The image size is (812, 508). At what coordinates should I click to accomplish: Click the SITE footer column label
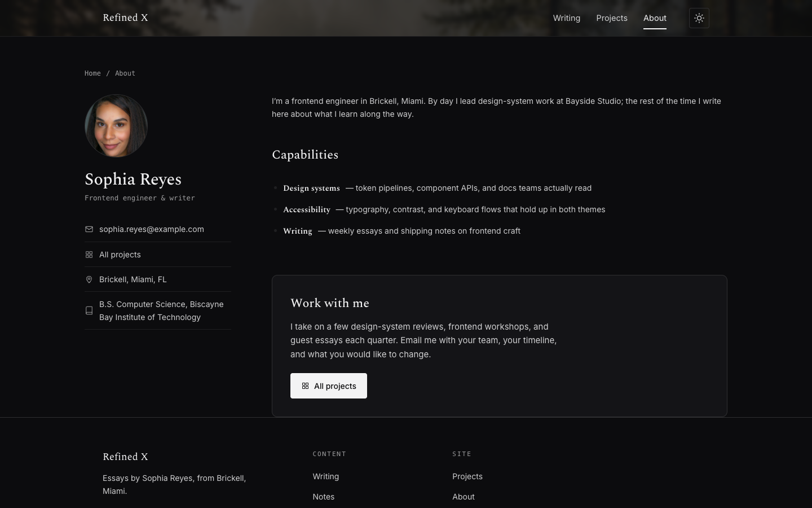click(462, 454)
